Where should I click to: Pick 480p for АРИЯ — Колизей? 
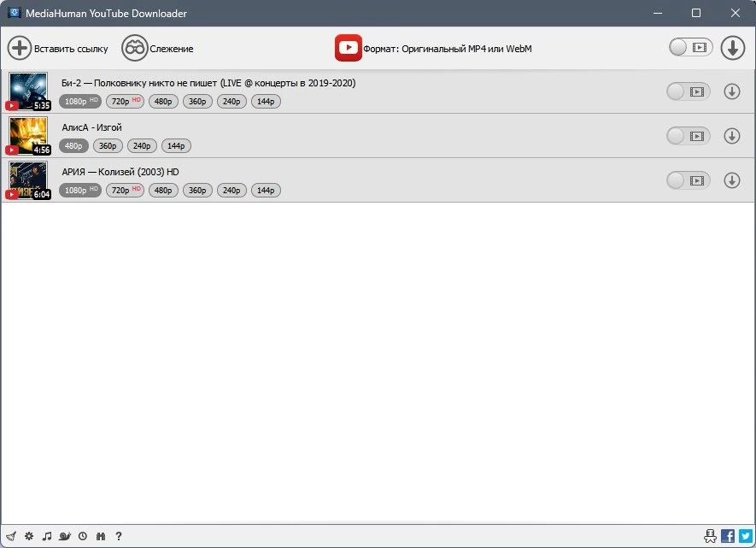pos(163,190)
